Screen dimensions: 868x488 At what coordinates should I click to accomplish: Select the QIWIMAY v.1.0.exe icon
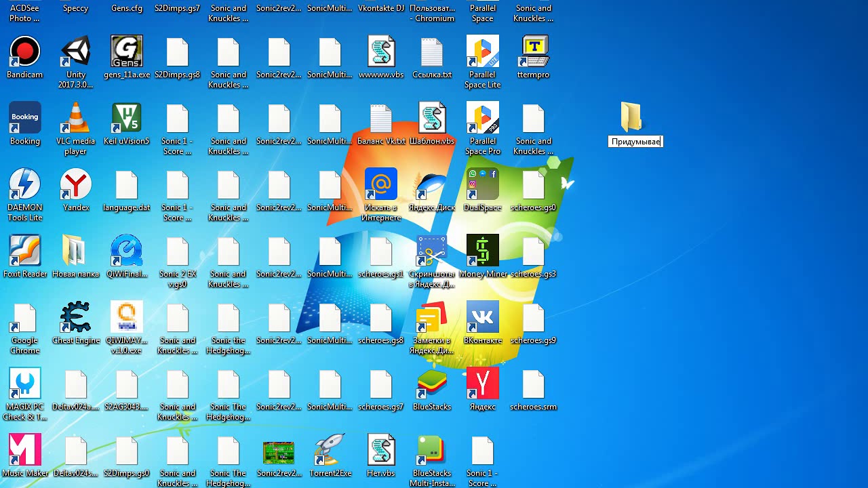coord(127,318)
